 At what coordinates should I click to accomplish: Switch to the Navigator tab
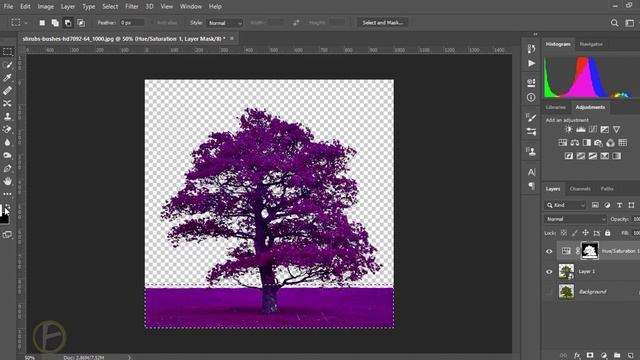[591, 44]
